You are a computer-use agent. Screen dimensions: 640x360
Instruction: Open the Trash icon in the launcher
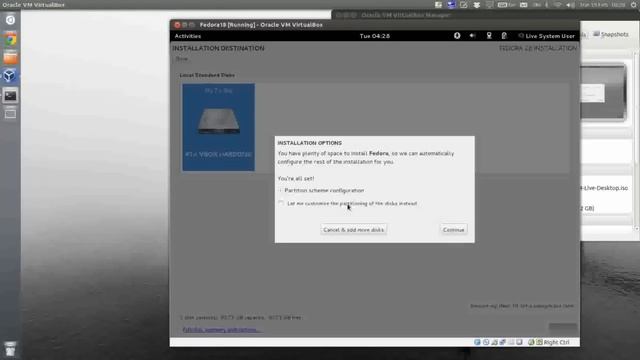pyautogui.click(x=10, y=349)
